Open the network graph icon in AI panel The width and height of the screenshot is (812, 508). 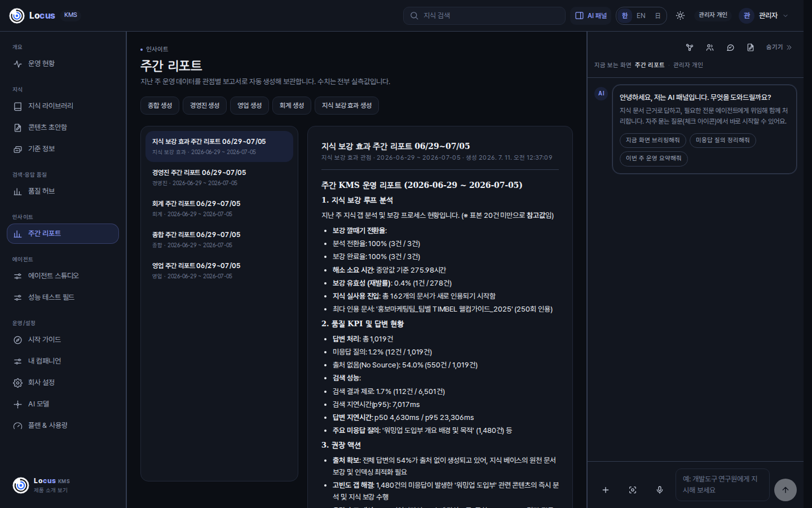click(690, 47)
